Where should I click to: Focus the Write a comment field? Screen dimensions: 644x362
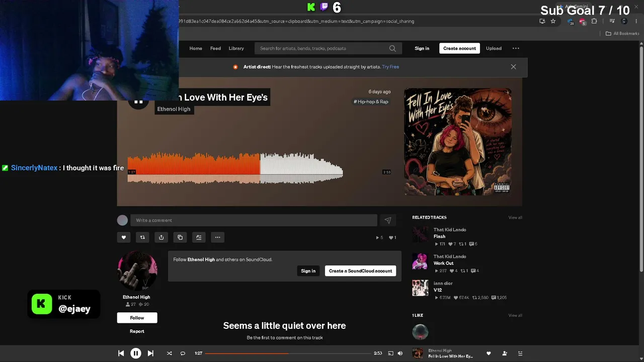click(254, 220)
